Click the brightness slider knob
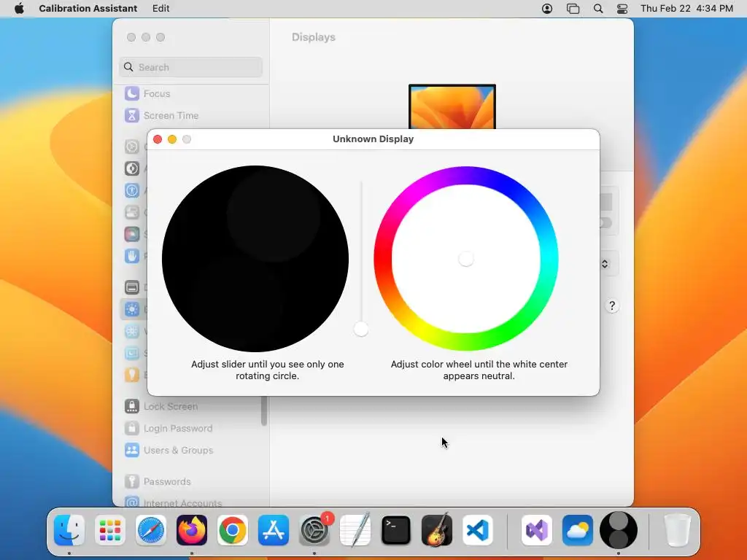This screenshot has width=747, height=560. 361,329
